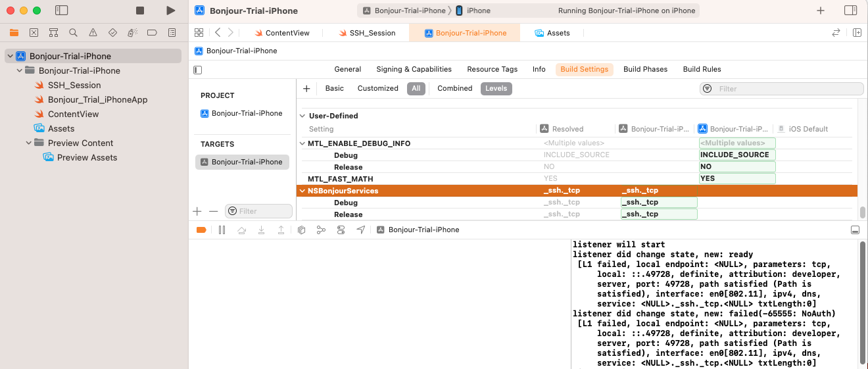868x369 pixels.
Task: Click the editor grid related-items icon
Action: pos(199,32)
